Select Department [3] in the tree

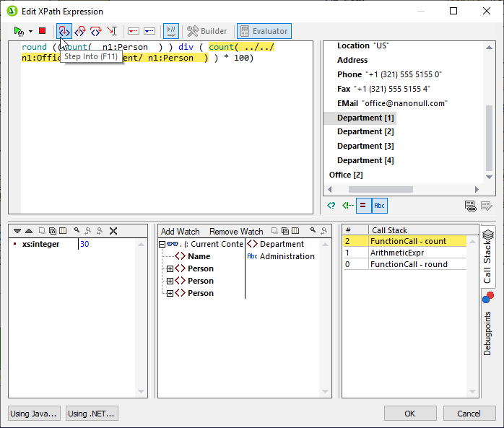coord(365,146)
